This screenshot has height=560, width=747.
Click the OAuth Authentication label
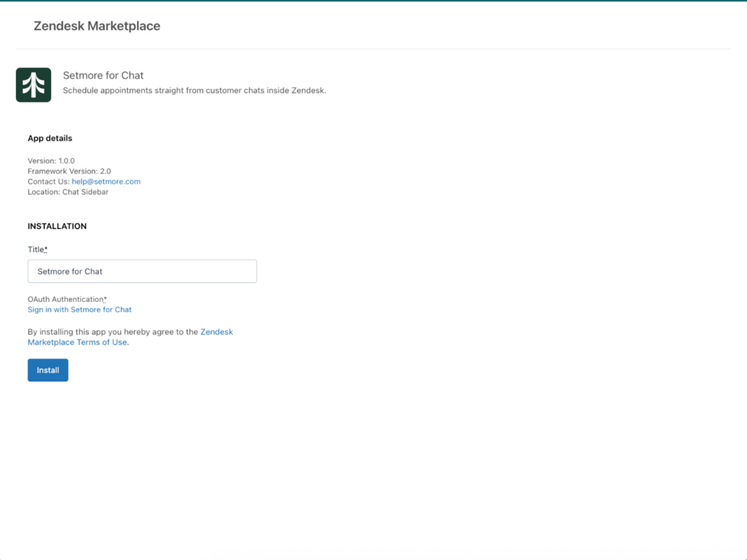pyautogui.click(x=65, y=299)
